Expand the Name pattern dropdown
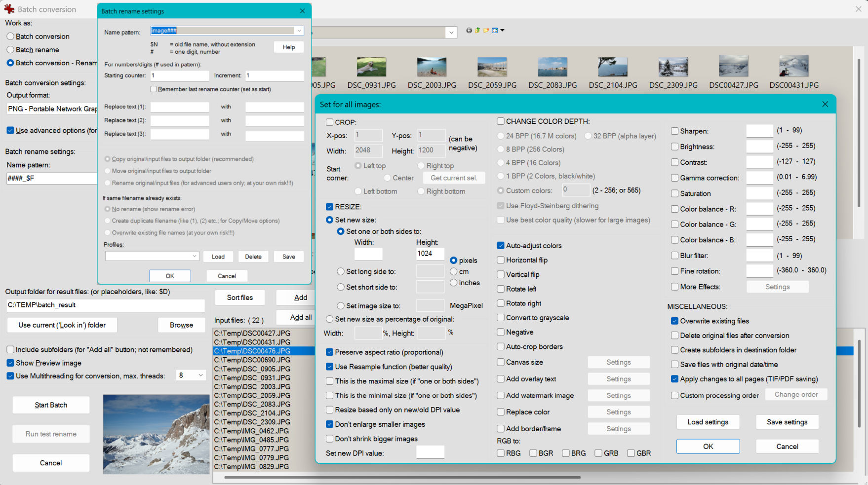 (299, 31)
